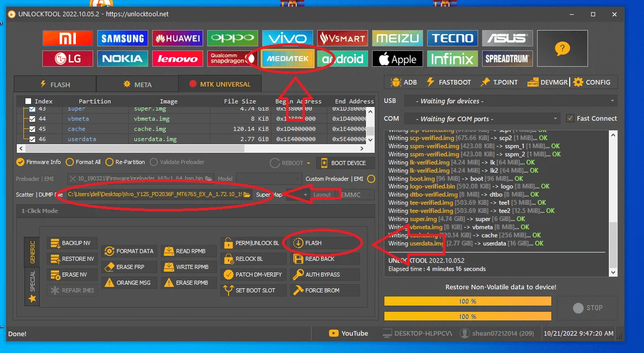
Task: Select the Meizu brand tile
Action: coord(398,38)
